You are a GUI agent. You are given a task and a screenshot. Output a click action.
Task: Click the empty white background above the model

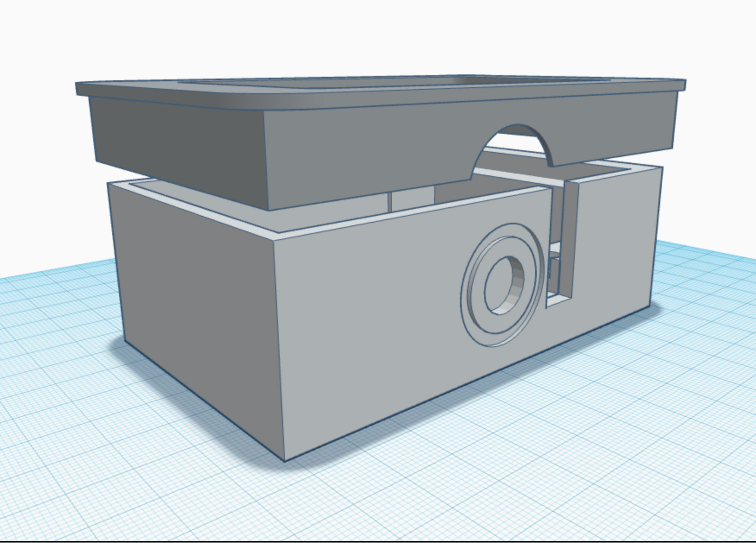(375, 35)
